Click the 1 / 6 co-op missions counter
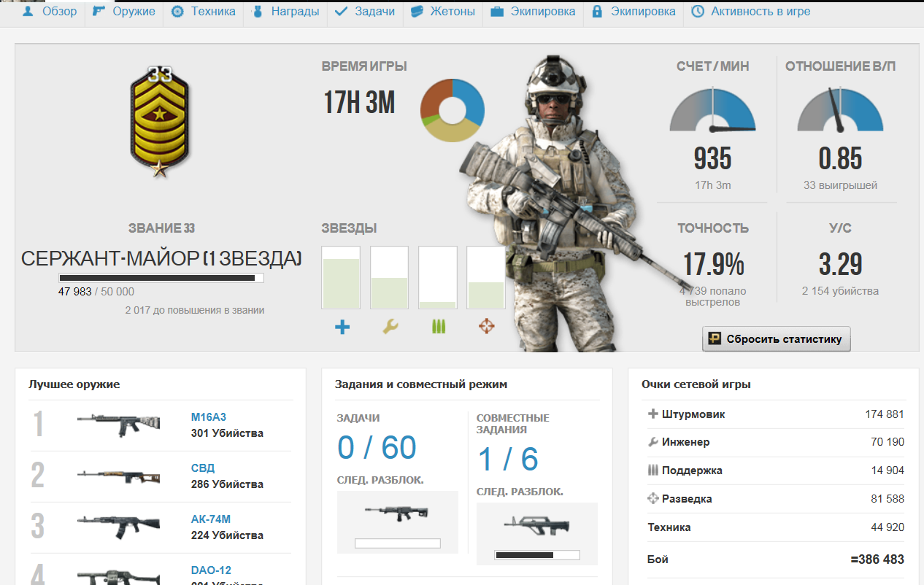This screenshot has width=924, height=585. click(x=508, y=460)
